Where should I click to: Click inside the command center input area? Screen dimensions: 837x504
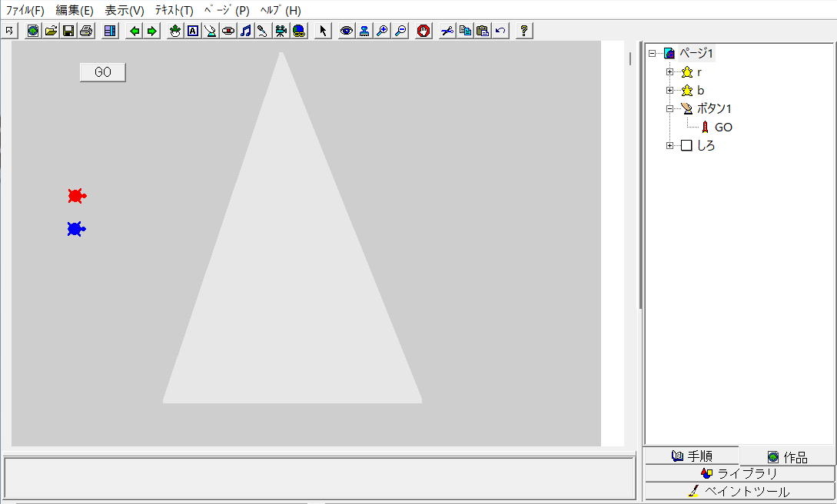319,478
